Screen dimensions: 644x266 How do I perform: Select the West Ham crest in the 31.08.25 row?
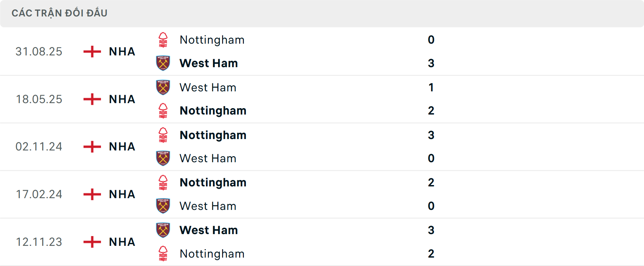tap(163, 63)
